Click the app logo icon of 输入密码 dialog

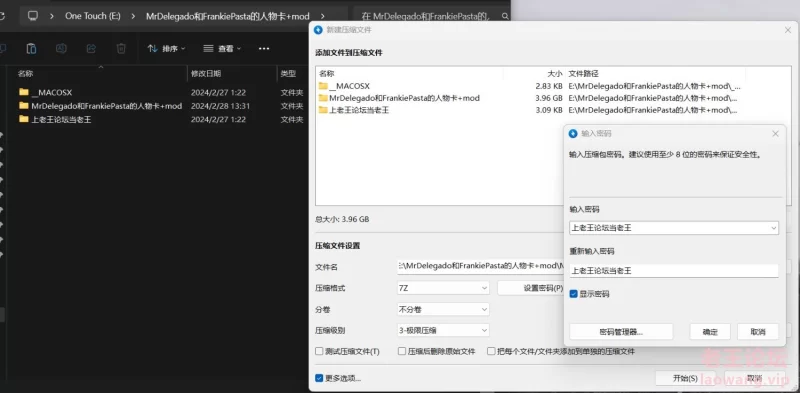click(573, 134)
